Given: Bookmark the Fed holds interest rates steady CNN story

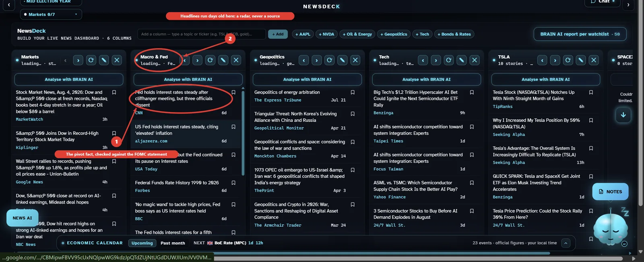Looking at the screenshot, I should (233, 92).
